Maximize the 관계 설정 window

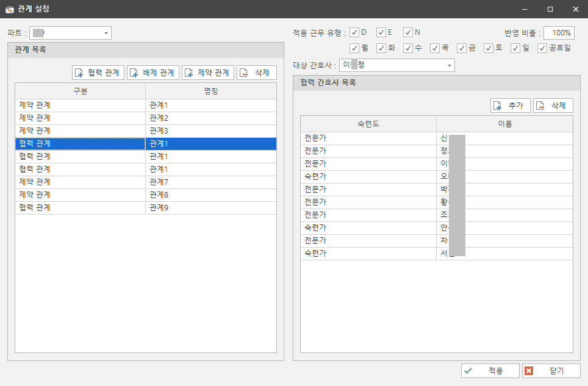550,9
